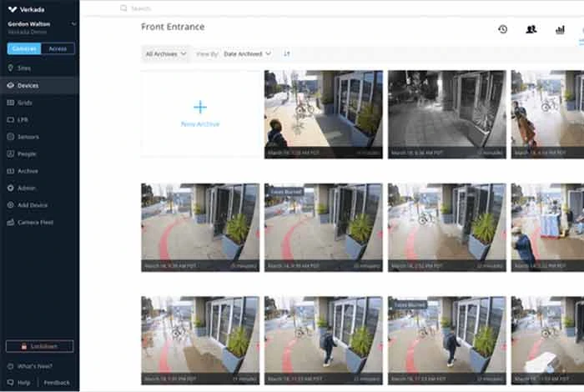Open Sites via the map pin icon

[10, 68]
